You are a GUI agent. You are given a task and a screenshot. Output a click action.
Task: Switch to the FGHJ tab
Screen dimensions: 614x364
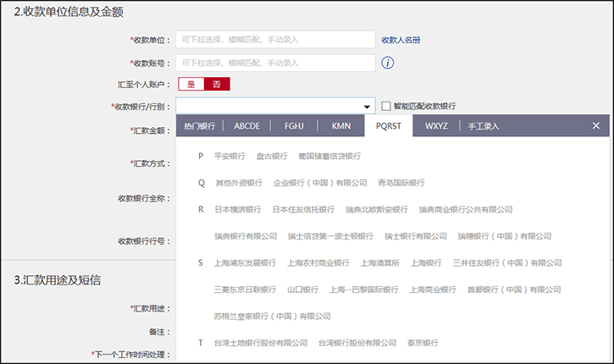(x=294, y=126)
